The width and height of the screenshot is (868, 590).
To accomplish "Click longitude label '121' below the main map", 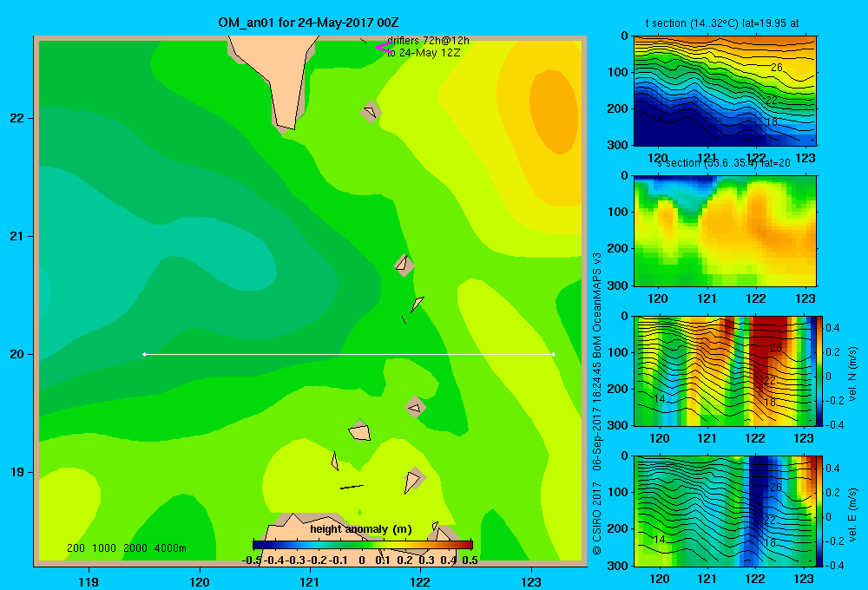I will pos(310,581).
